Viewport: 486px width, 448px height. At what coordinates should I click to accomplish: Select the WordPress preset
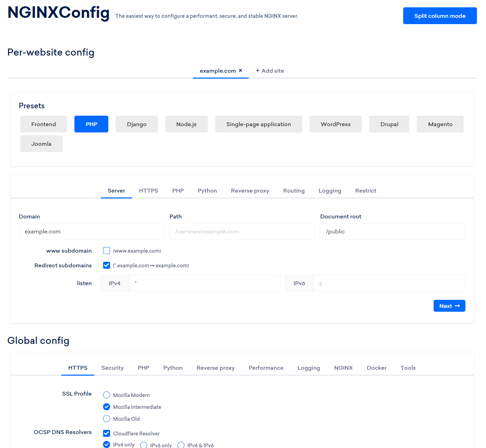pyautogui.click(x=336, y=124)
